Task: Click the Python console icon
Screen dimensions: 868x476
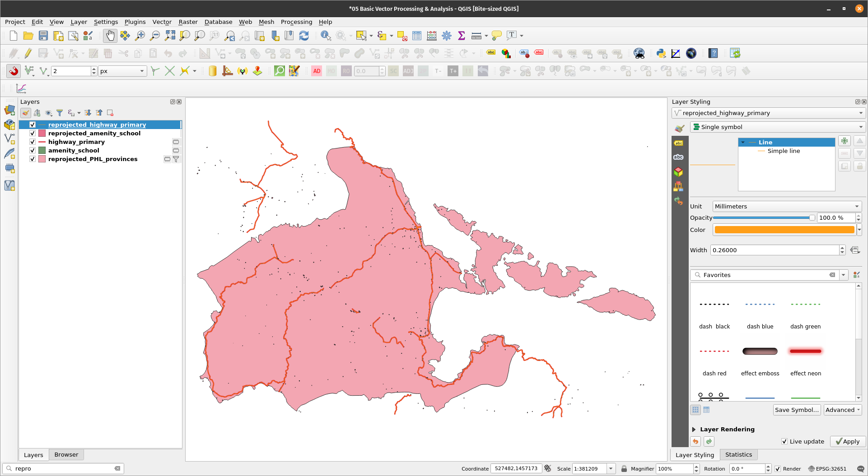Action: (x=661, y=53)
